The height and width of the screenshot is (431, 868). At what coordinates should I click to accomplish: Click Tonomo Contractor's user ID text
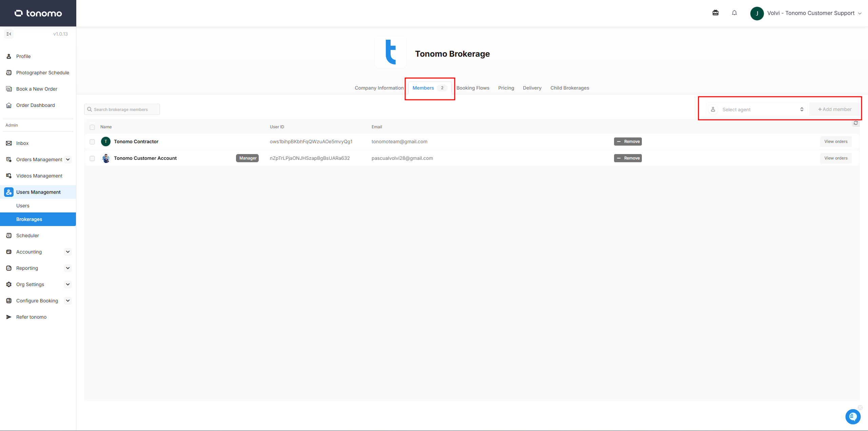tap(311, 142)
